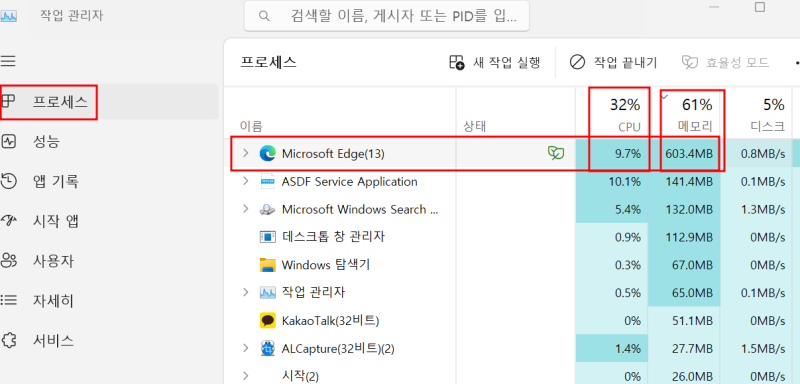Open the more options ellipsis in toolbar
The image size is (800, 384).
[796, 63]
